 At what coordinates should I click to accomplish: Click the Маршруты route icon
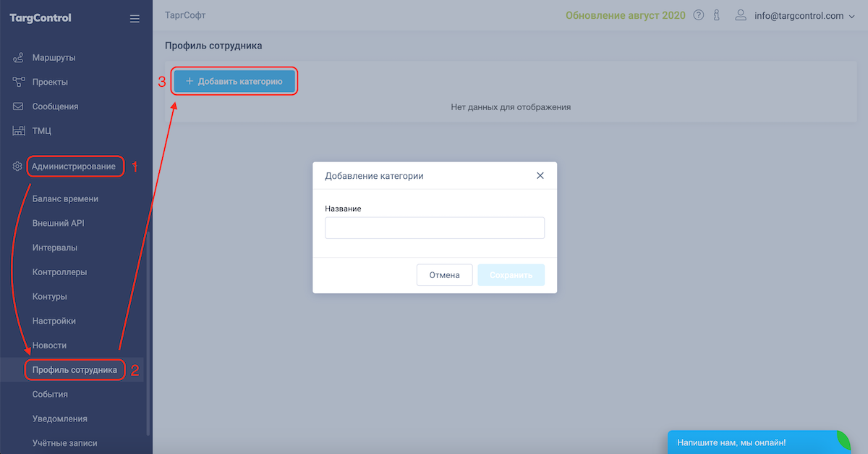point(19,58)
